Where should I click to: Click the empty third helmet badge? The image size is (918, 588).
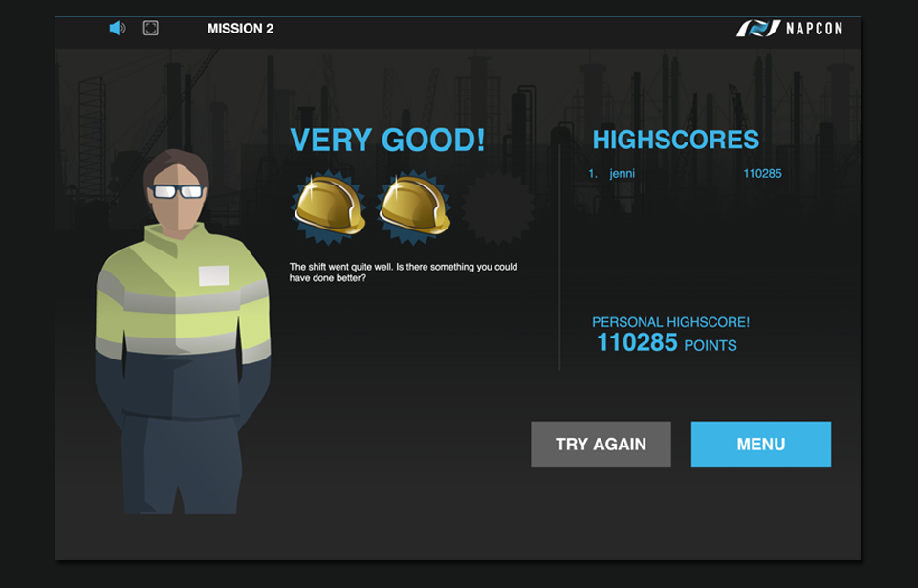(x=497, y=207)
